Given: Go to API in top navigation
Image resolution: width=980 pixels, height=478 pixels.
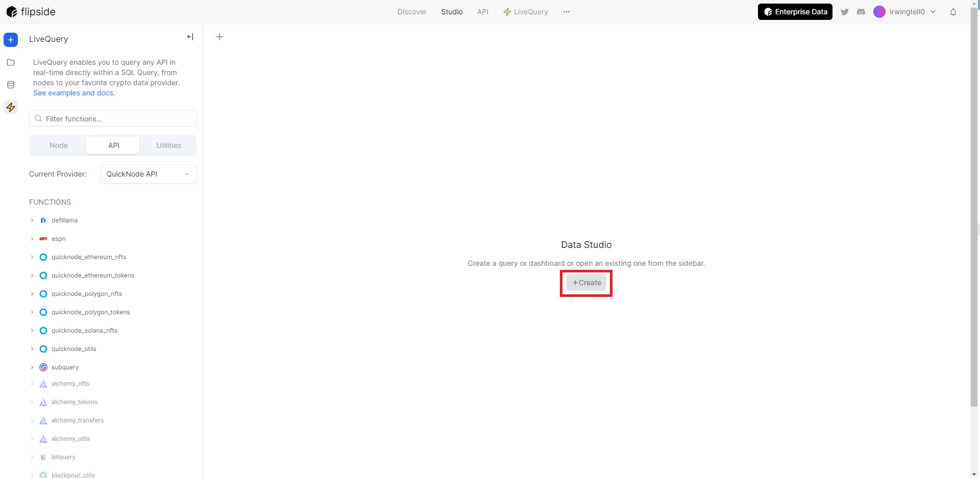Looking at the screenshot, I should 483,12.
